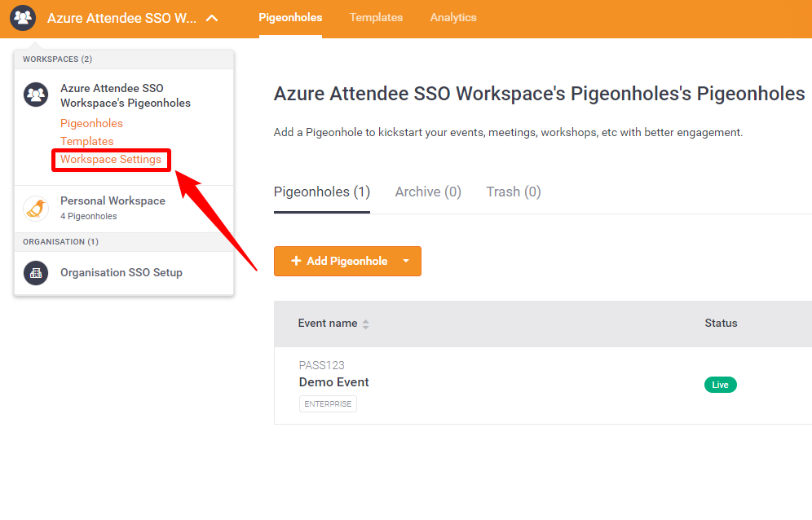The width and height of the screenshot is (812, 520).
Task: Switch to the Archive (0) tab
Action: point(428,192)
